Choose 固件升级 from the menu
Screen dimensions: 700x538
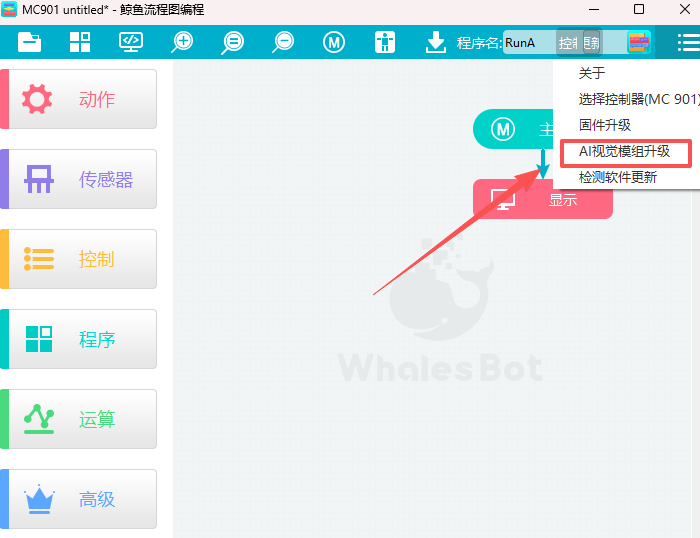(605, 125)
